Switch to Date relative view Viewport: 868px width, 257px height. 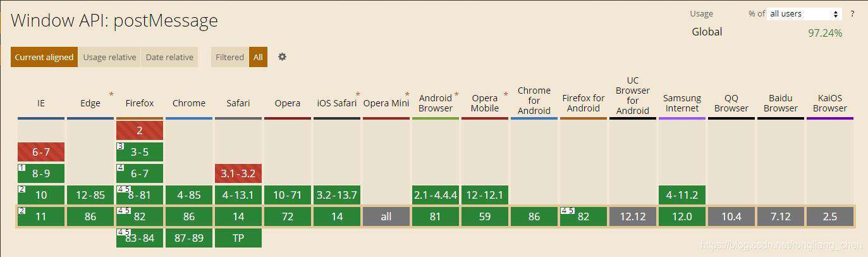[169, 57]
